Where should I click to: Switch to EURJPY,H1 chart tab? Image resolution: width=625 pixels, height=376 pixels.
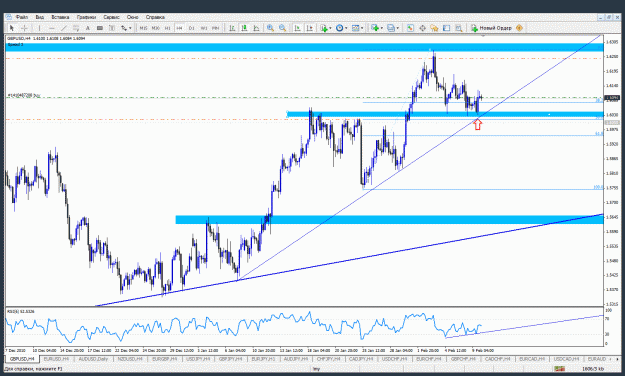click(263, 359)
